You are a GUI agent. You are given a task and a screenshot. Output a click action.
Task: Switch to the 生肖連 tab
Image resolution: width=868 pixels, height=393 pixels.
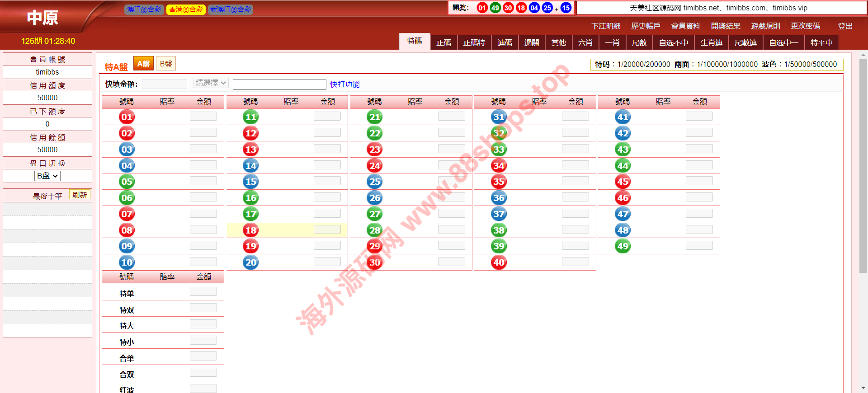click(x=711, y=42)
